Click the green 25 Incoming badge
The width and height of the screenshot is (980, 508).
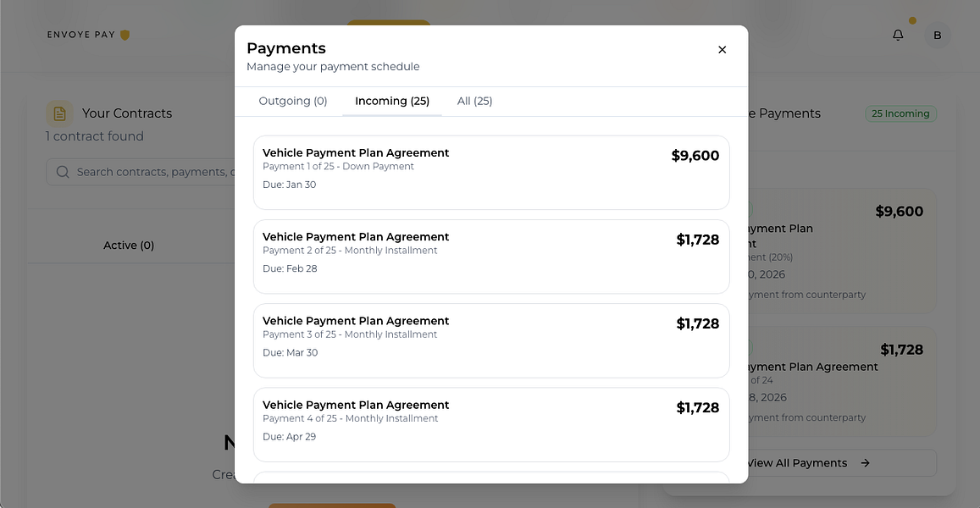point(900,113)
